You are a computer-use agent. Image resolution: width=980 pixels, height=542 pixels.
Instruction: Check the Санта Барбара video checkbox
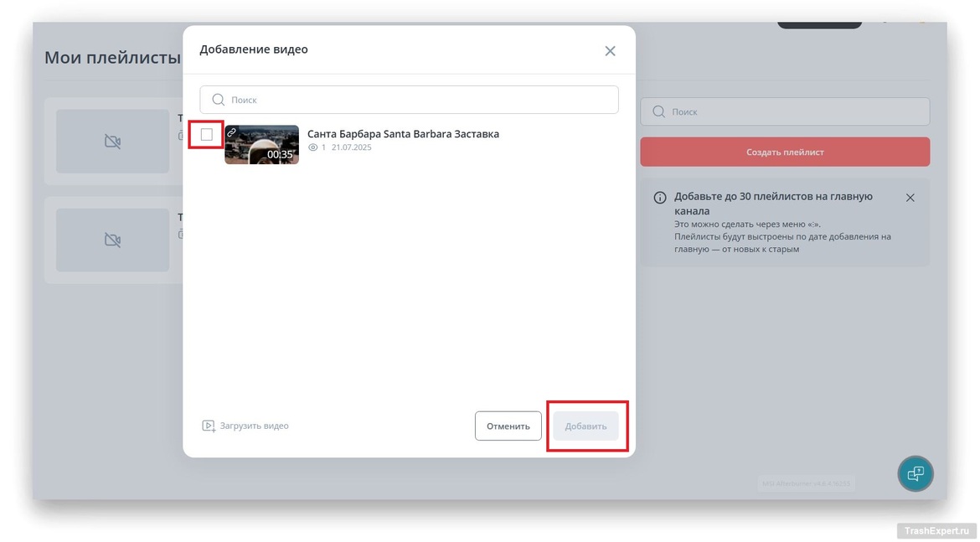(x=207, y=134)
